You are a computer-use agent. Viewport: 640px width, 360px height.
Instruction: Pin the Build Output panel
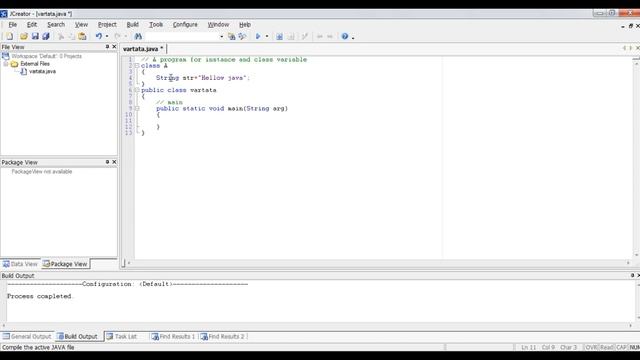[632, 276]
